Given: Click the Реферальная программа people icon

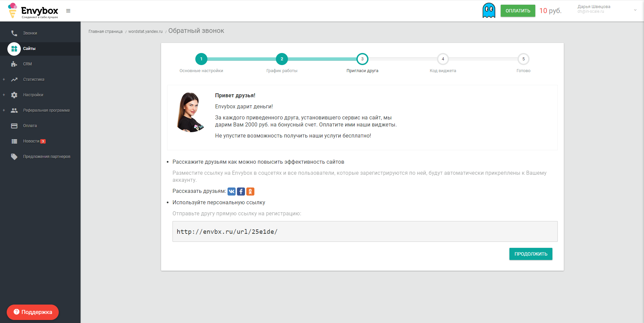Looking at the screenshot, I should 14,110.
